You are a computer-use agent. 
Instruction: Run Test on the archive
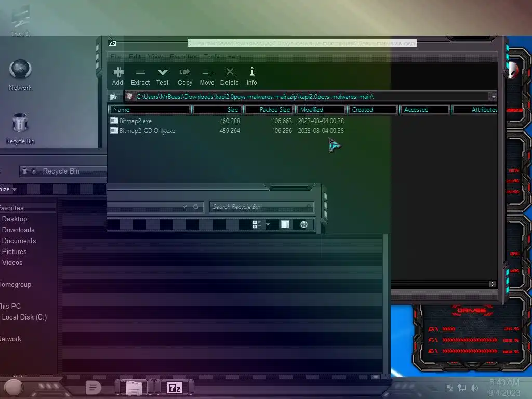162,76
